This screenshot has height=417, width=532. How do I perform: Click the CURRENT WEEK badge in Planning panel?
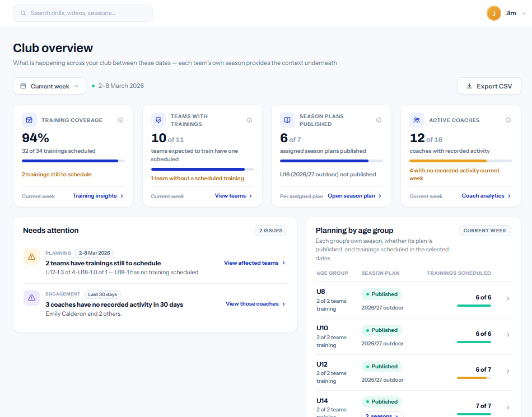[x=485, y=231]
